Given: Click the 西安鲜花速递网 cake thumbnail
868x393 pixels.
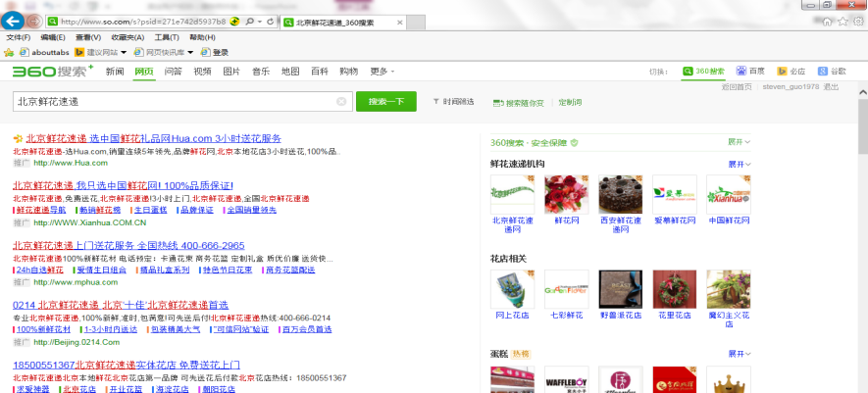Looking at the screenshot, I should [x=621, y=194].
